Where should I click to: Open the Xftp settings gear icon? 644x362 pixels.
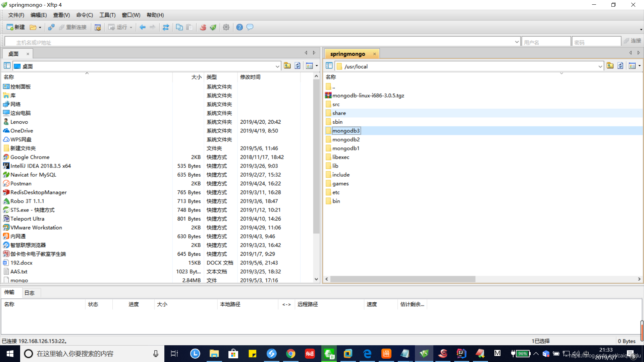[226, 27]
